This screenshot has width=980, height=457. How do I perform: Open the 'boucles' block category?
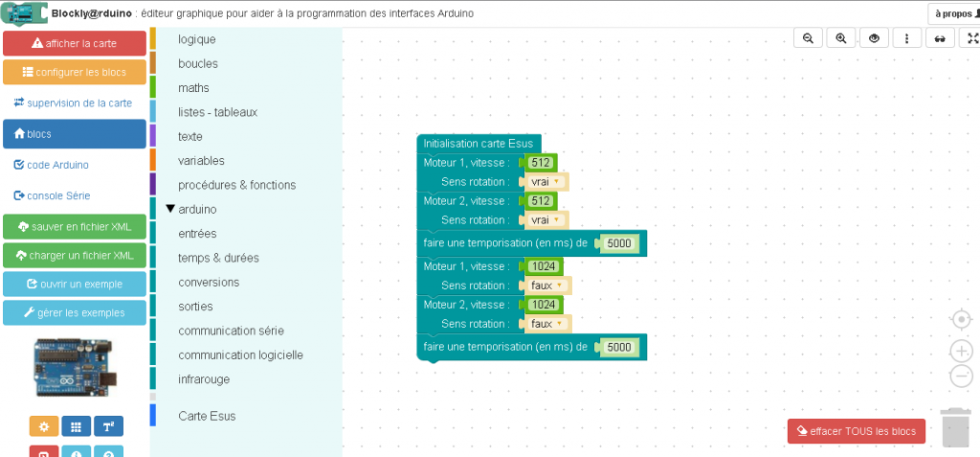(198, 63)
